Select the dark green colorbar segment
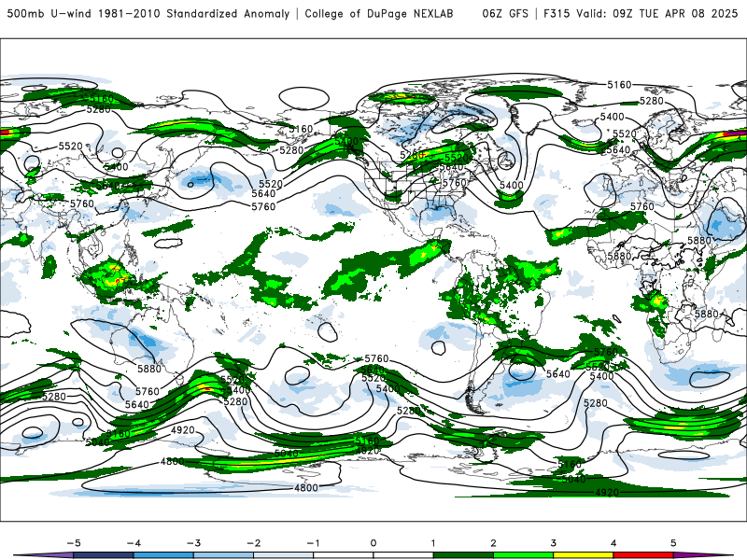747x560 pixels. pyautogui.click(x=463, y=555)
